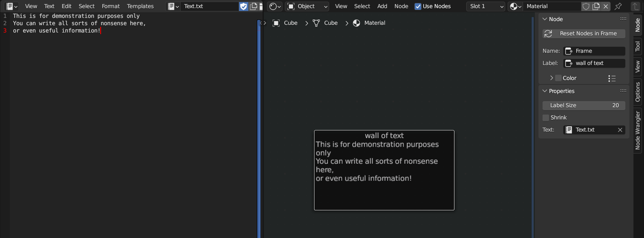Open the Text Editor editor-type dropdown
Viewport: 644px width, 238px height.
click(12, 6)
